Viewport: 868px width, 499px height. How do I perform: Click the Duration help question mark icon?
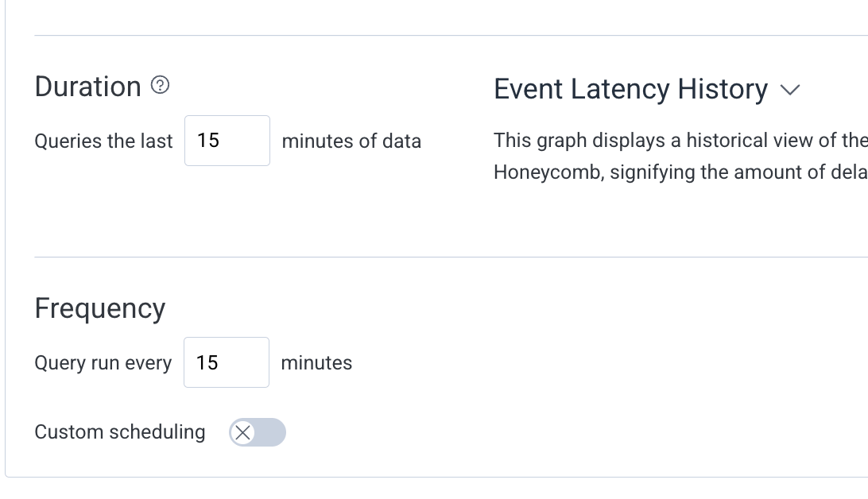pos(160,86)
